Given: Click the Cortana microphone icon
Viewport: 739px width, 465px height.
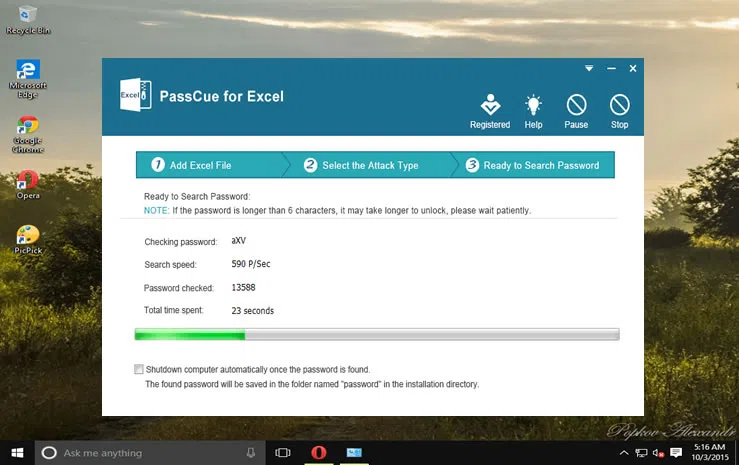Looking at the screenshot, I should click(x=251, y=453).
